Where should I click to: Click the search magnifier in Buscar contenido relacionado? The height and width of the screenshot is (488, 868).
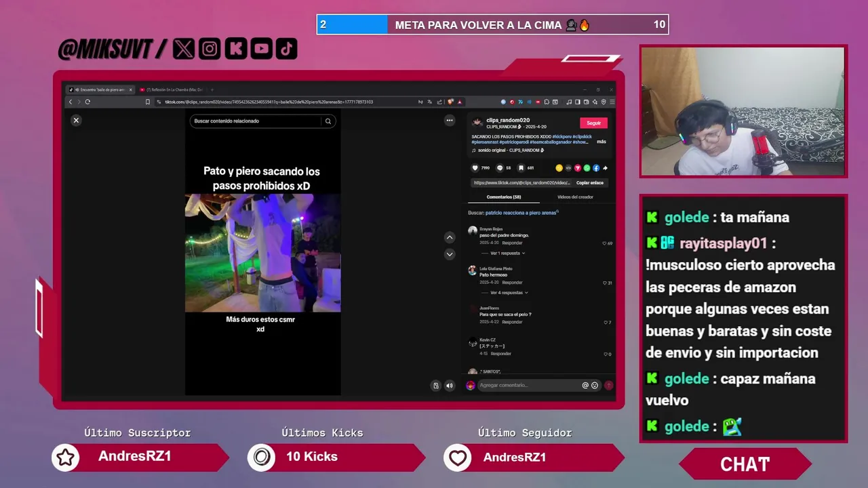click(x=328, y=121)
